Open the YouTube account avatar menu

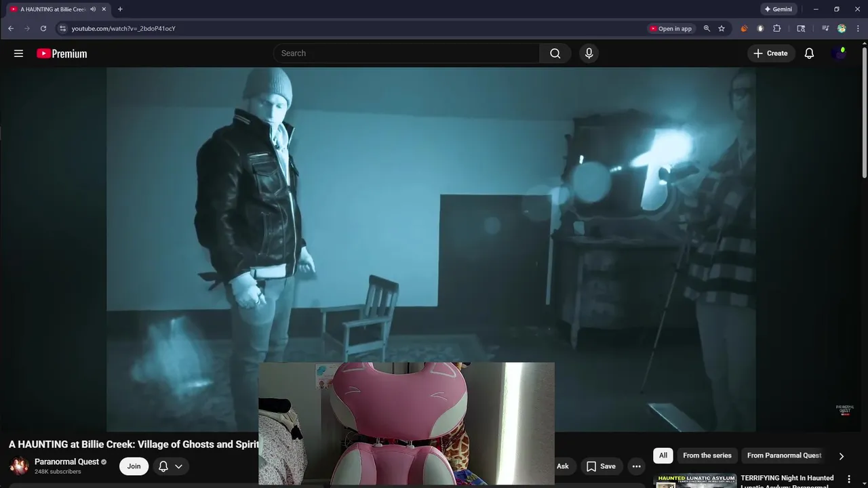[840, 54]
